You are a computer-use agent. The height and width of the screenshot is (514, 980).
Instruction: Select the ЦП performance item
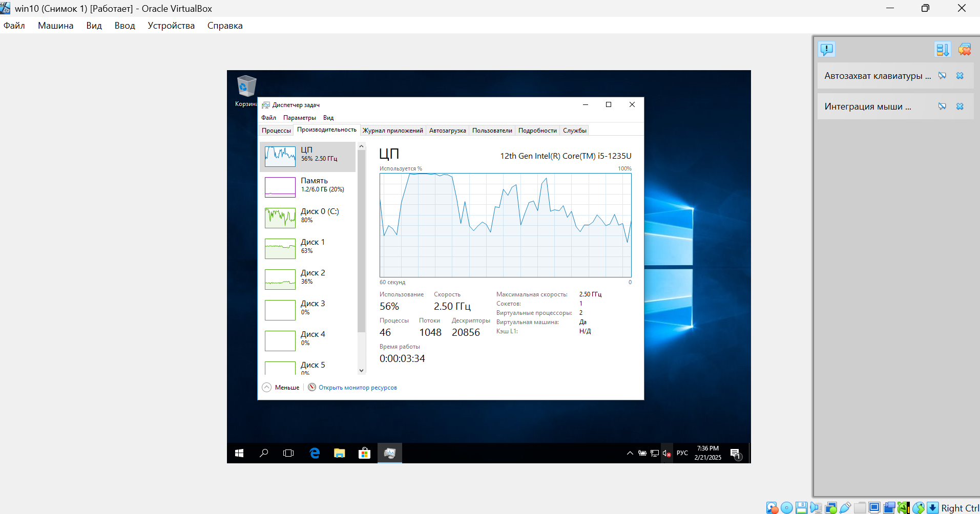[x=308, y=157]
